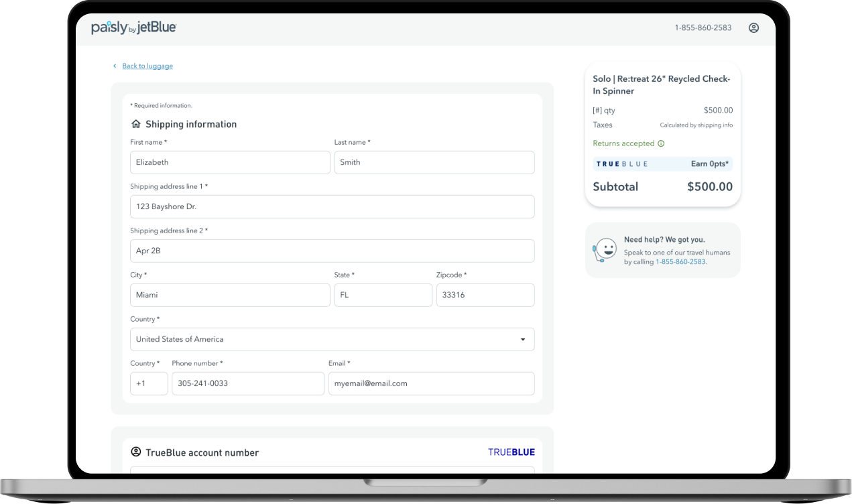Screen dimensions: 852x504
Task: Click the $500.00 price beside qty
Action: tap(719, 111)
